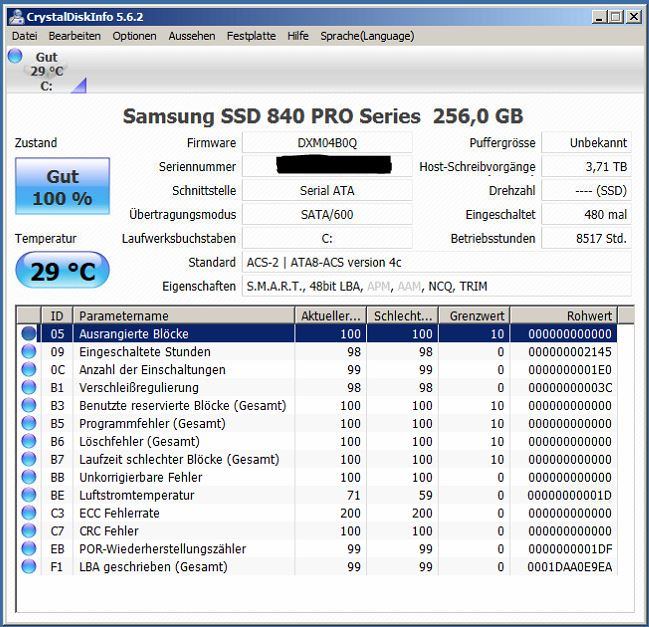Click the raw value 000000002145

pos(570,352)
